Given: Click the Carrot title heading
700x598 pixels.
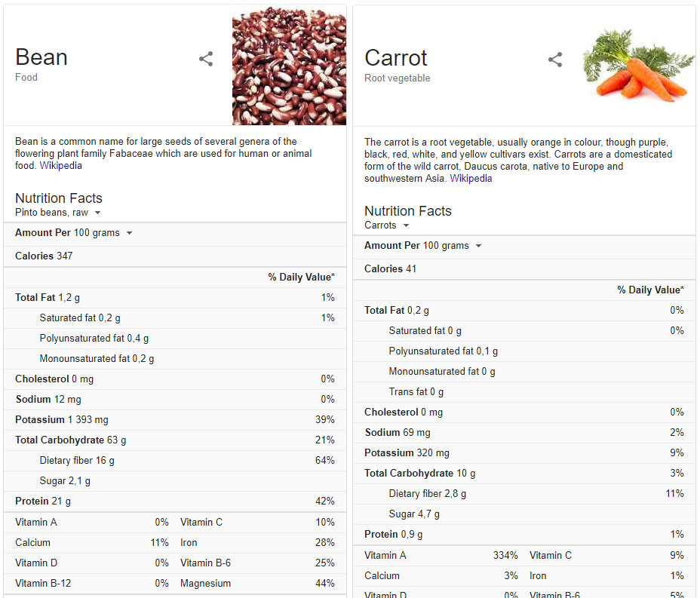Looking at the screenshot, I should pyautogui.click(x=395, y=58).
